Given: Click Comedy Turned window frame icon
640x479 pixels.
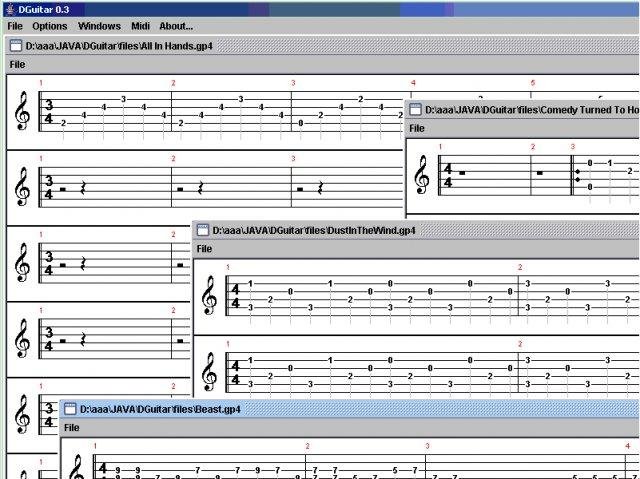Looking at the screenshot, I should point(415,110).
